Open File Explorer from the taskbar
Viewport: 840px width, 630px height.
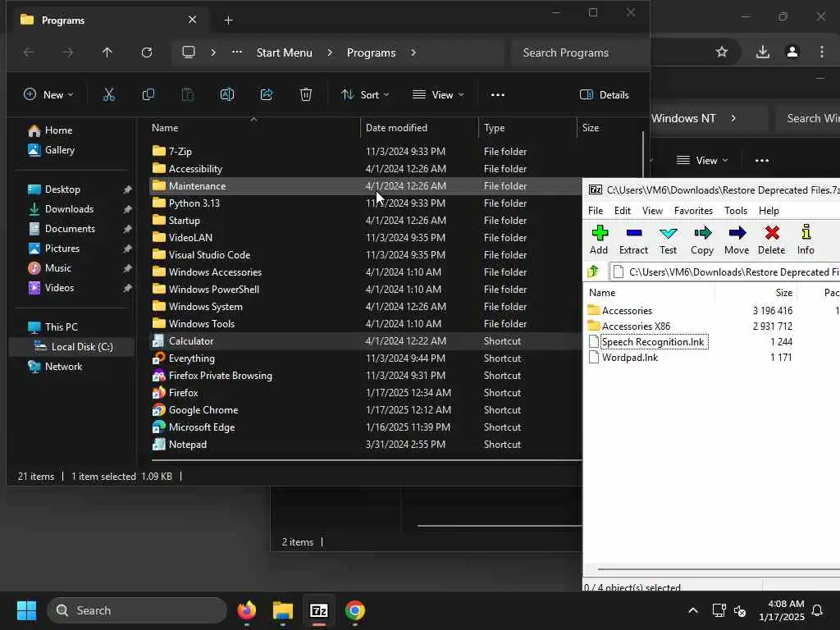coord(283,610)
